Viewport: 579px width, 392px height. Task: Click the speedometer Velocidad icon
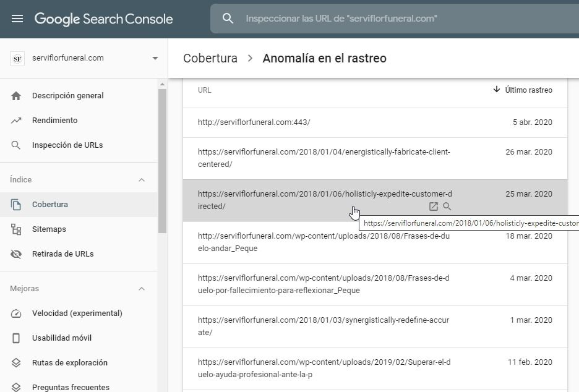(16, 313)
